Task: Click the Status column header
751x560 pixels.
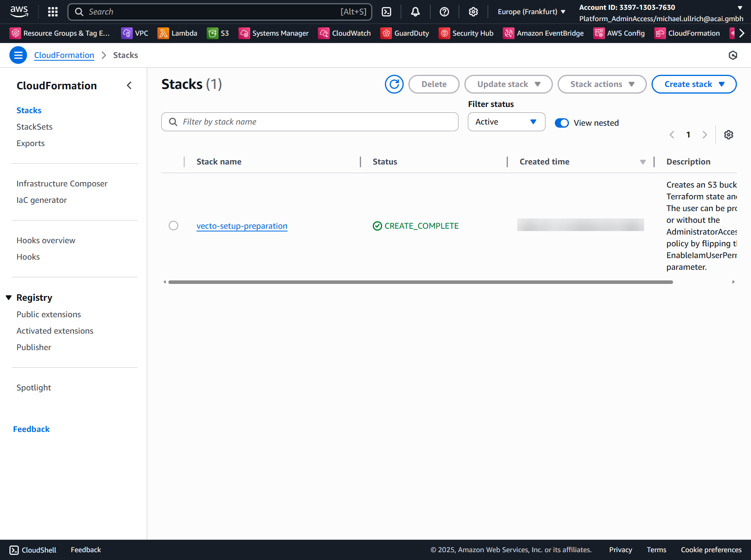Action: pyautogui.click(x=385, y=162)
